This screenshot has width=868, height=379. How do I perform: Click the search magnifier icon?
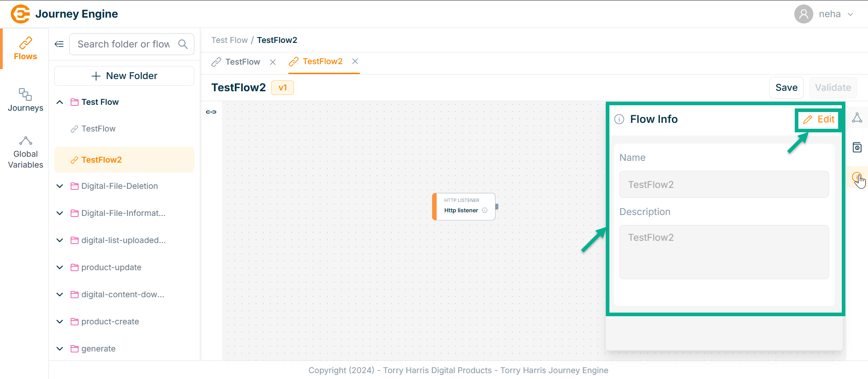(x=183, y=44)
